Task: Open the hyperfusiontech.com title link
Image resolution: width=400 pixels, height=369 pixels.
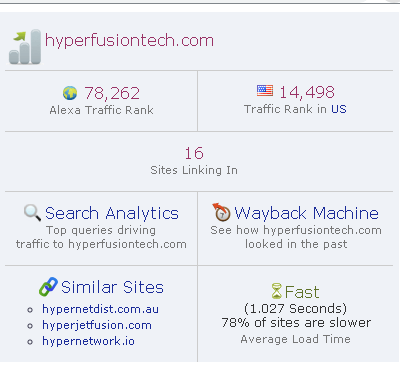Action: [129, 41]
